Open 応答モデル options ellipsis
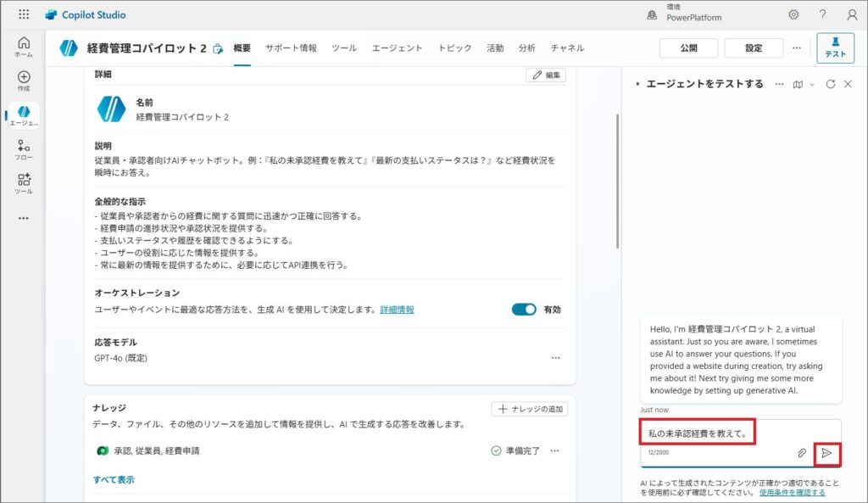 [x=556, y=358]
